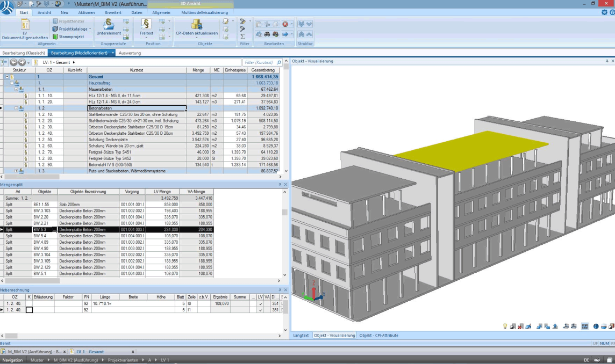Viewport: 615px width, 364px height.
Task: Click the search magnifier in the Kurztext filter
Action: [279, 62]
